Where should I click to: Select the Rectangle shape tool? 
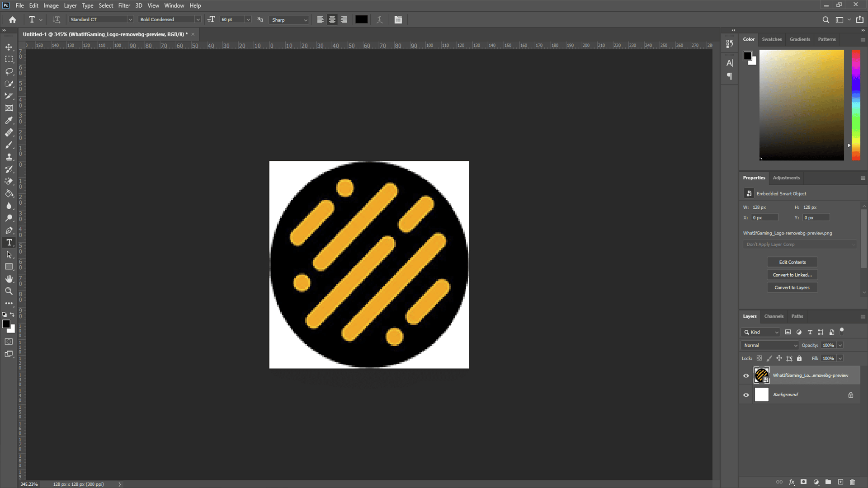click(9, 267)
